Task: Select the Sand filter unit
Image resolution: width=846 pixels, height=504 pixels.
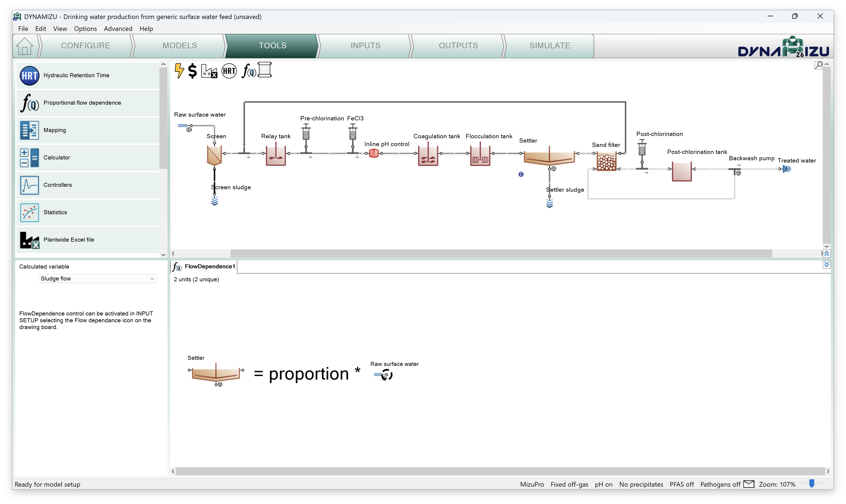Action: [x=607, y=162]
